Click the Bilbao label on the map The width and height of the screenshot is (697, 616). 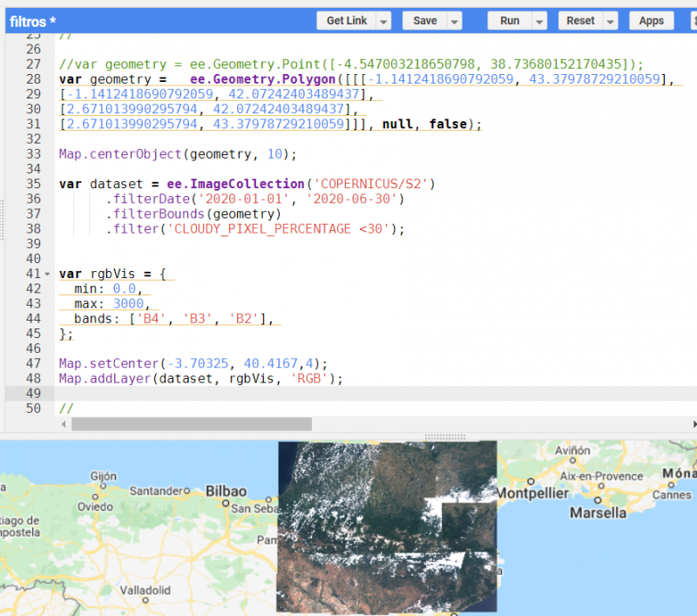(226, 491)
